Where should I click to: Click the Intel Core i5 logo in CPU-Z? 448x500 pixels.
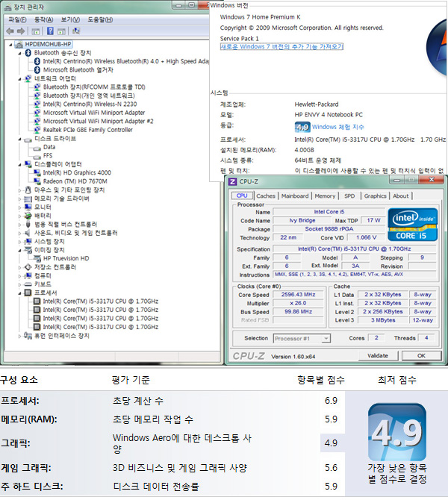coord(412,224)
